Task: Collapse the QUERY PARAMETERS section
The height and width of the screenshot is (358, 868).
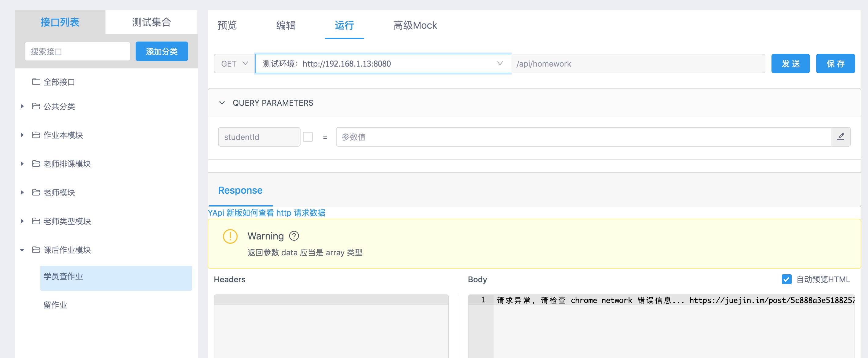Action: [x=222, y=103]
